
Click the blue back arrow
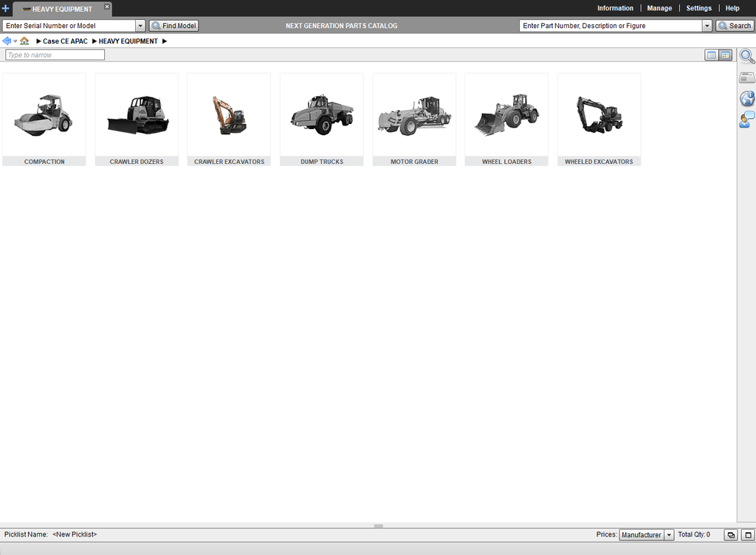point(7,41)
